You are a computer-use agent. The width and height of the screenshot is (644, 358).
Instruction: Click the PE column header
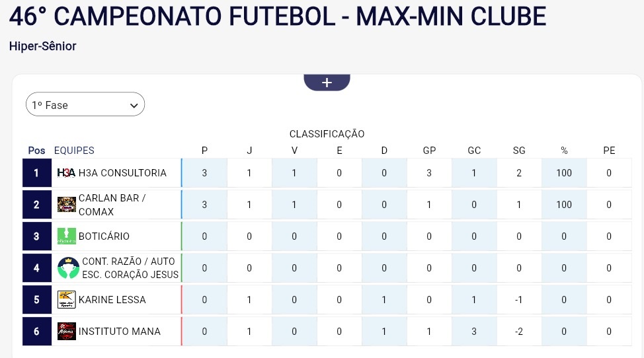click(609, 151)
